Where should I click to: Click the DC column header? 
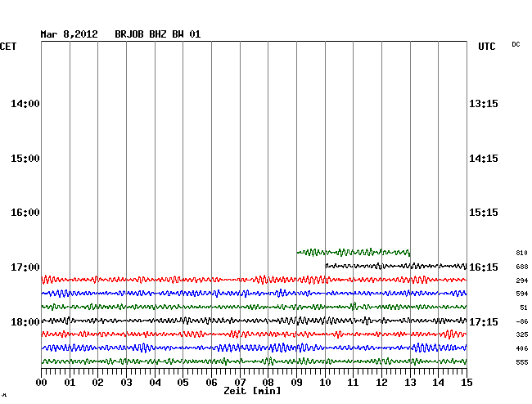tap(516, 44)
